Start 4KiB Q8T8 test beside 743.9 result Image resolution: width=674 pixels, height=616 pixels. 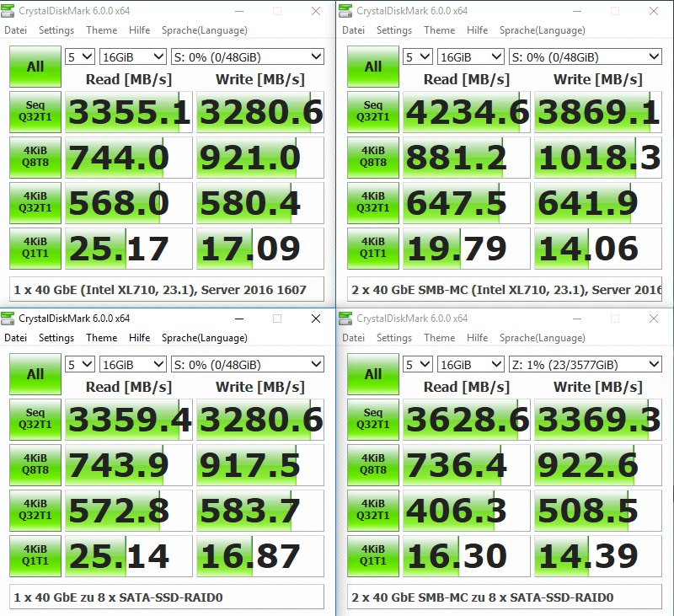click(x=35, y=464)
